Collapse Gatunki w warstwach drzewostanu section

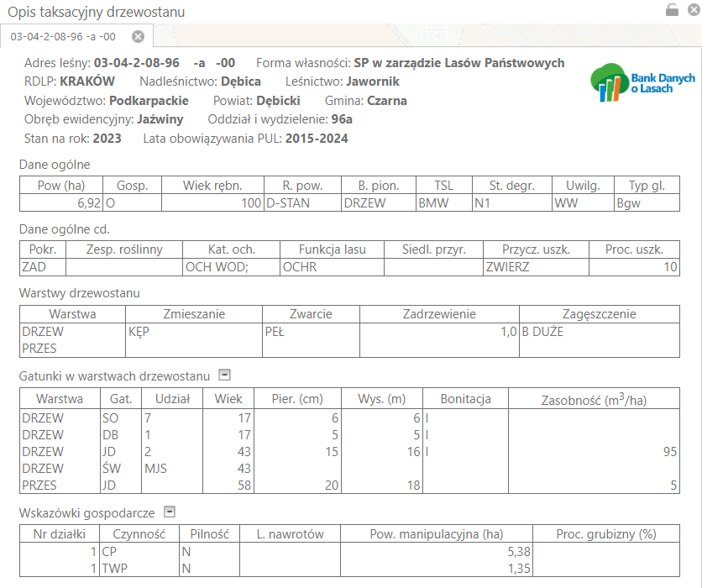224,375
